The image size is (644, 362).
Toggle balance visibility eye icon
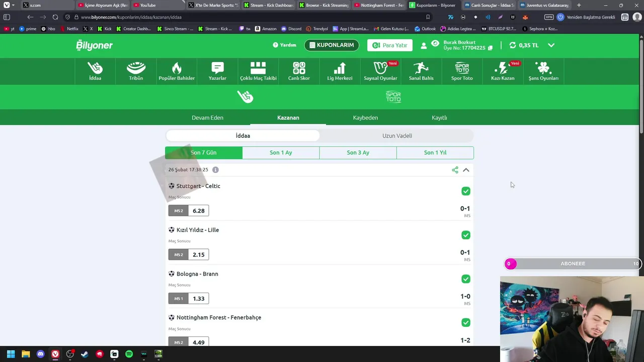(x=435, y=44)
